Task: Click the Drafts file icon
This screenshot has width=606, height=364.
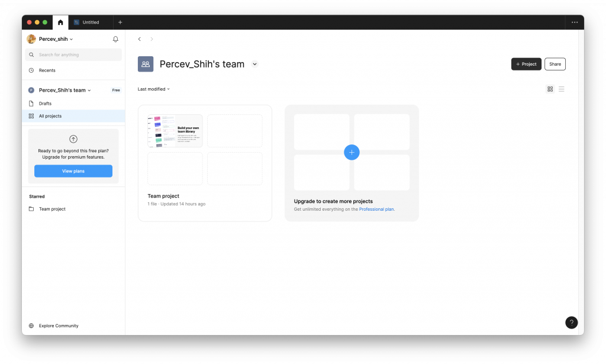Action: (31, 104)
